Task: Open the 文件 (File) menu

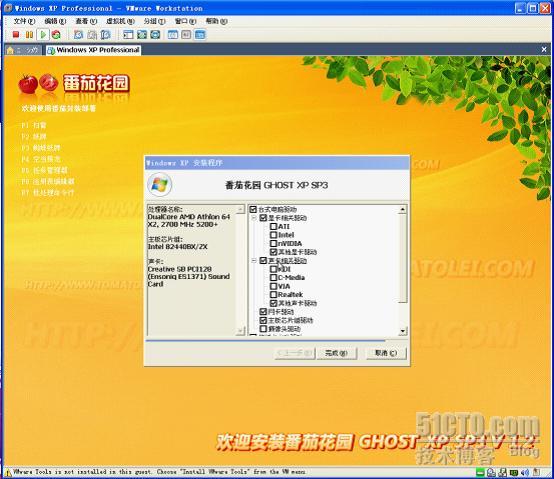Action: click(x=24, y=21)
